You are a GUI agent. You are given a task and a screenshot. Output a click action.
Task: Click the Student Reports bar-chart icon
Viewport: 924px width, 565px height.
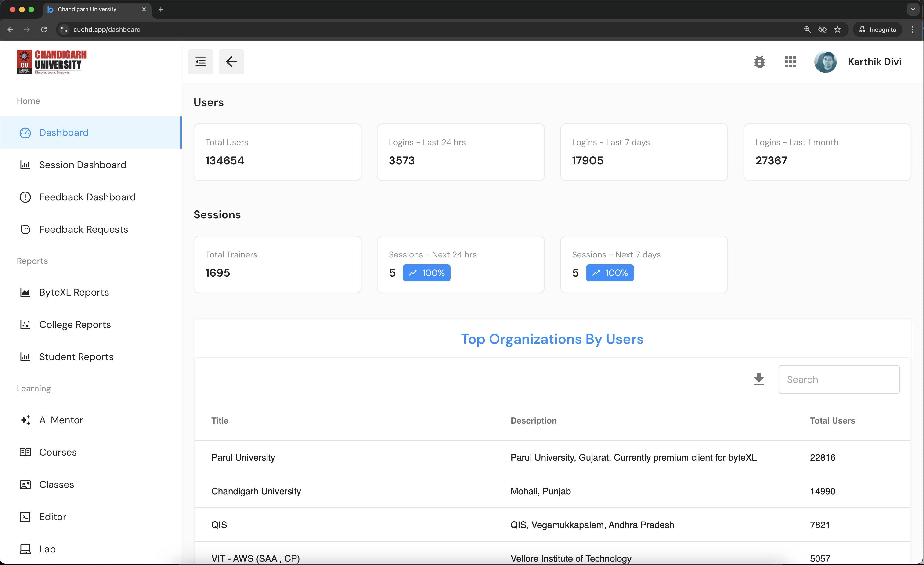(25, 357)
